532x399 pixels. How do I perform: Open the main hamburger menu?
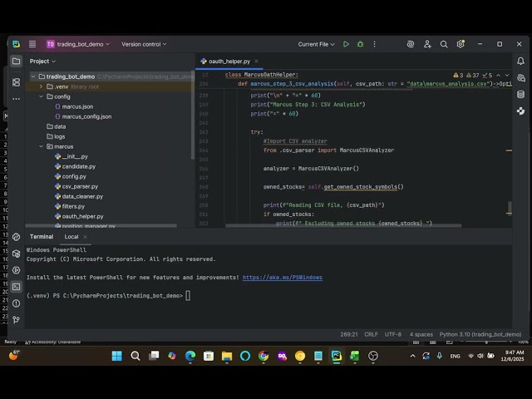(x=32, y=44)
